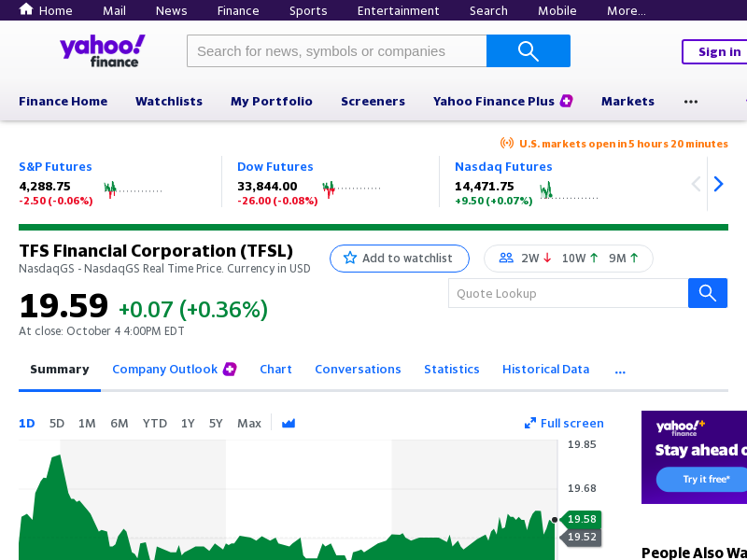Image resolution: width=747 pixels, height=560 pixels.
Task: Click the Yahoo Finance logo
Action: pos(103,50)
